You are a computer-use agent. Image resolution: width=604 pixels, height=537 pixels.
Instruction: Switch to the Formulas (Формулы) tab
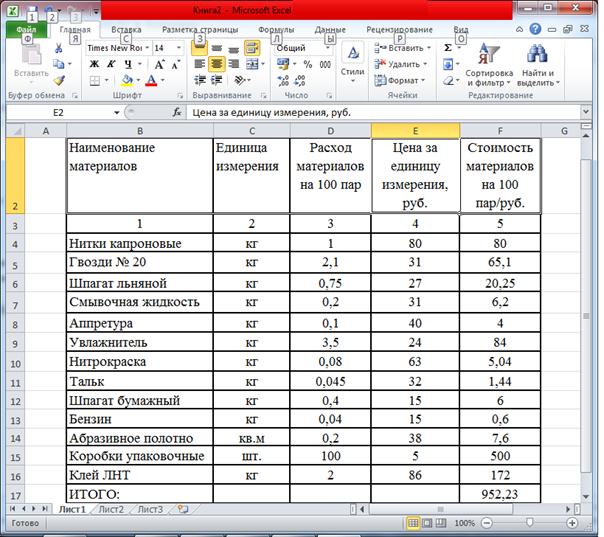pyautogui.click(x=276, y=30)
